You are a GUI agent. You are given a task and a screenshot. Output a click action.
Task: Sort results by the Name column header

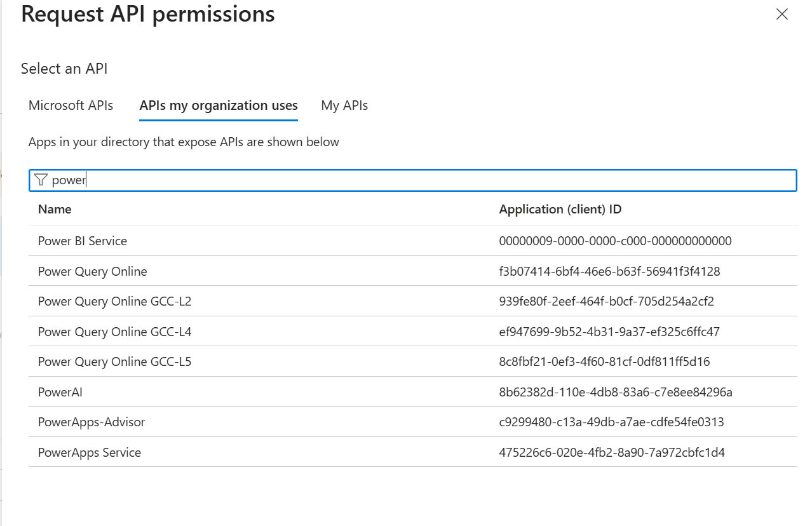(55, 208)
